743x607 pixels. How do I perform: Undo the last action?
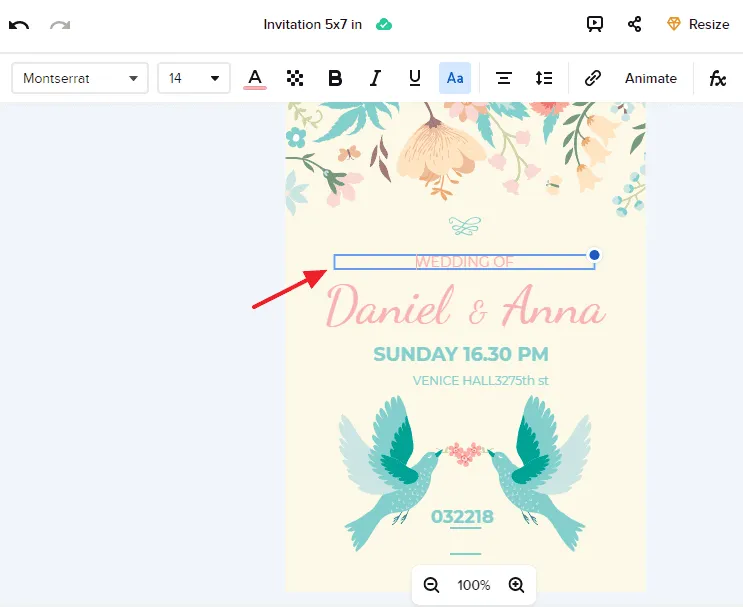(x=19, y=25)
